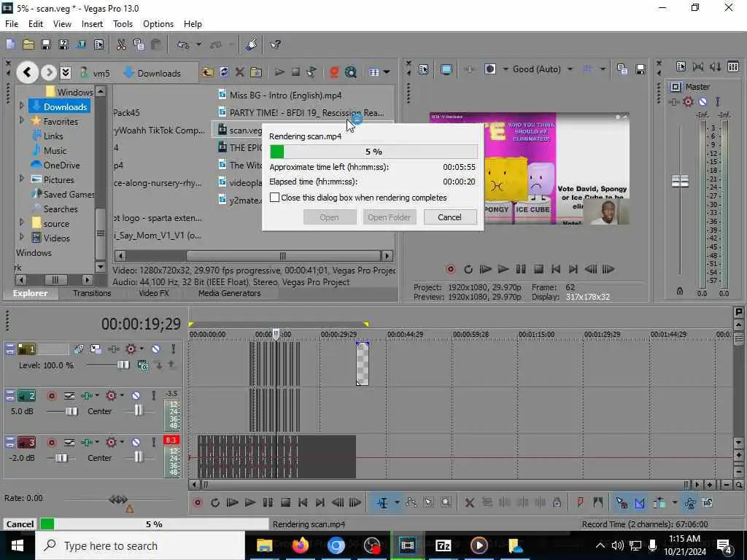747x560 pixels.
Task: Click the preview Stop button
Action: point(538,270)
